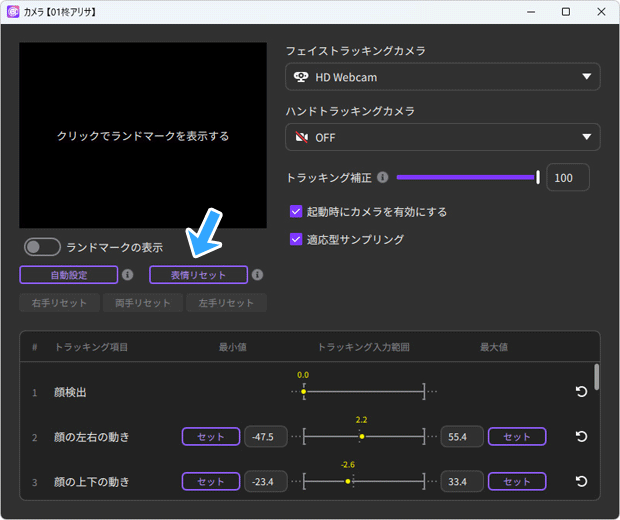Reset the 顔検出 row with its revert icon

pyautogui.click(x=581, y=391)
